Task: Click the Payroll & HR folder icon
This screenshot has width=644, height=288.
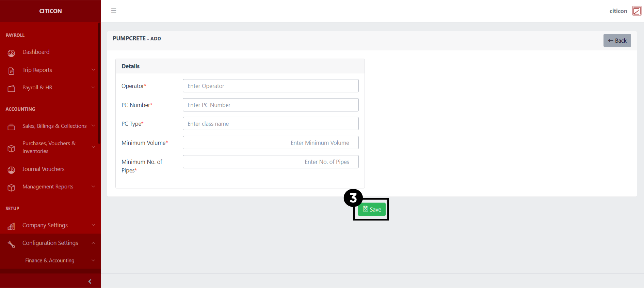Action: [11, 89]
